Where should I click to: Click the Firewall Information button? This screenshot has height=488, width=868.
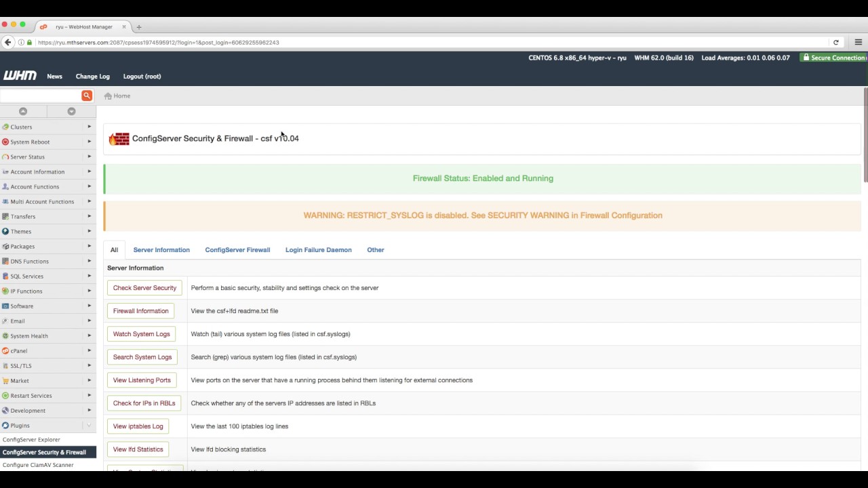[140, 311]
